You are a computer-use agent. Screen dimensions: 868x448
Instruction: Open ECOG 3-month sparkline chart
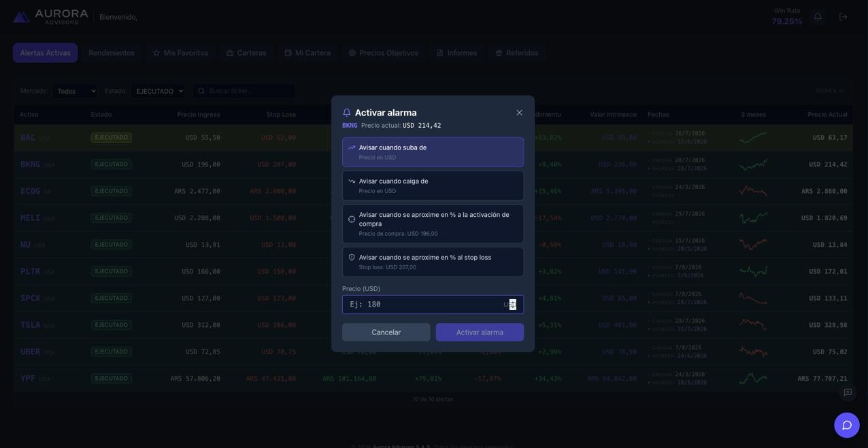pos(753,191)
